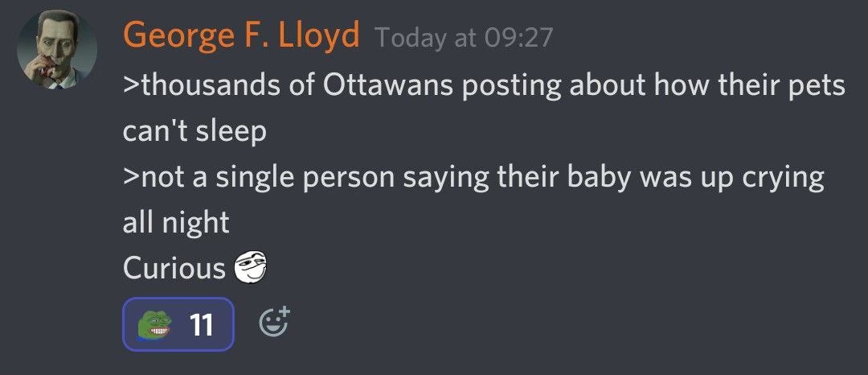The image size is (868, 375).
Task: Click the face of the avatar character
Action: pyautogui.click(x=55, y=46)
